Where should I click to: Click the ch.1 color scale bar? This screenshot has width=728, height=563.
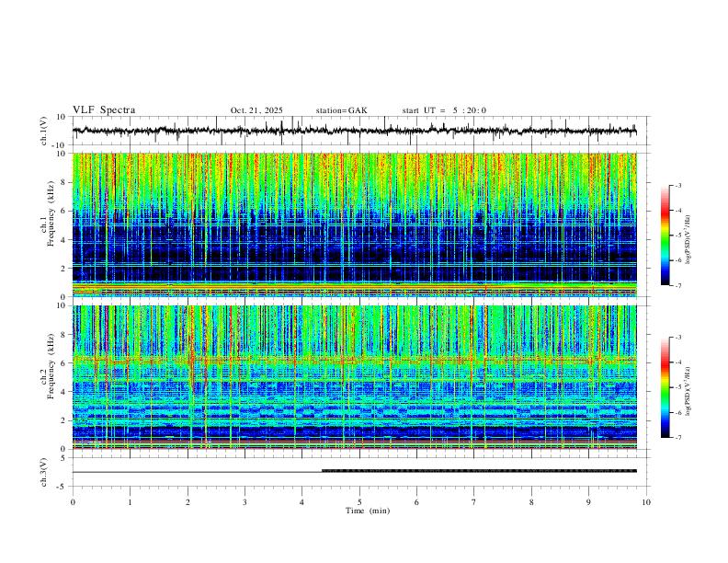tap(665, 236)
